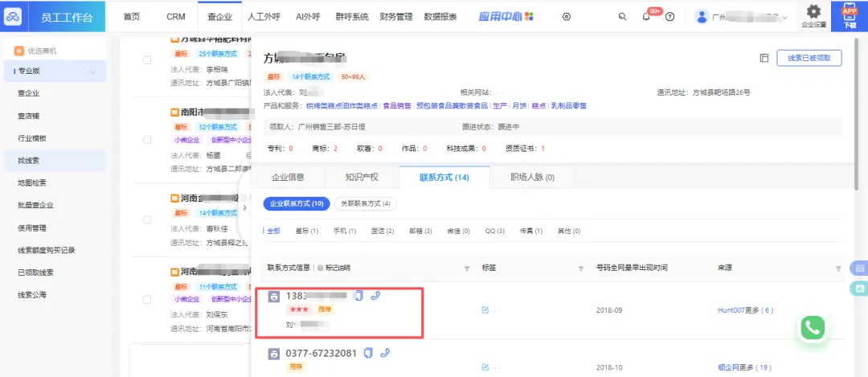Filter contacts by 手机 (1)
868x377 pixels.
click(x=344, y=231)
